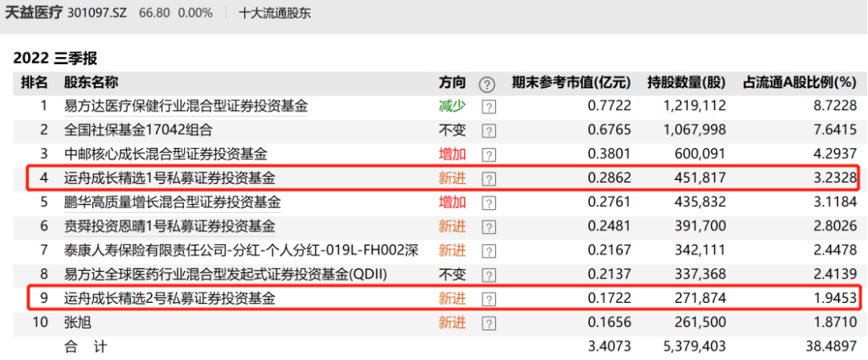
Task: Open 易方达医疗保健行业混合型证券投资基金 link
Action: click(x=186, y=106)
